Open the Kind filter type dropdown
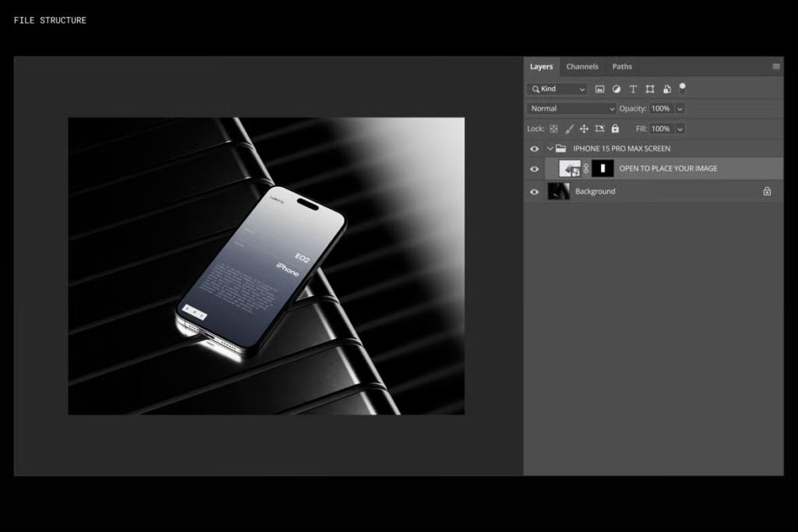 [x=557, y=89]
